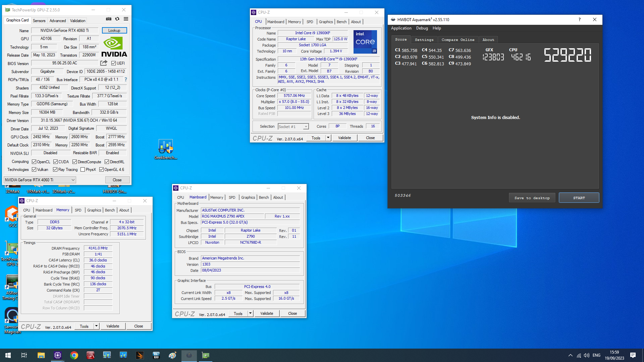Open the Bench tab in CPU-Z processor window
The width and height of the screenshot is (644, 362).
pyautogui.click(x=341, y=22)
